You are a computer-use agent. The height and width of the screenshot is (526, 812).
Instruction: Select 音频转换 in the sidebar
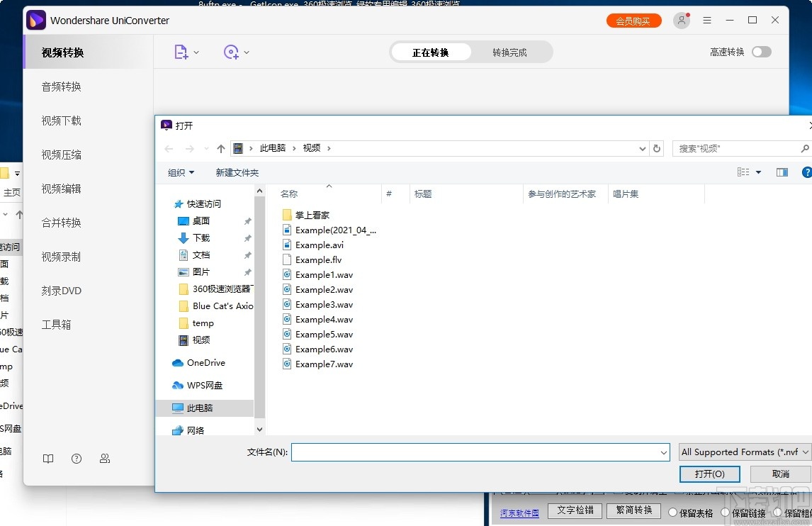pos(60,86)
